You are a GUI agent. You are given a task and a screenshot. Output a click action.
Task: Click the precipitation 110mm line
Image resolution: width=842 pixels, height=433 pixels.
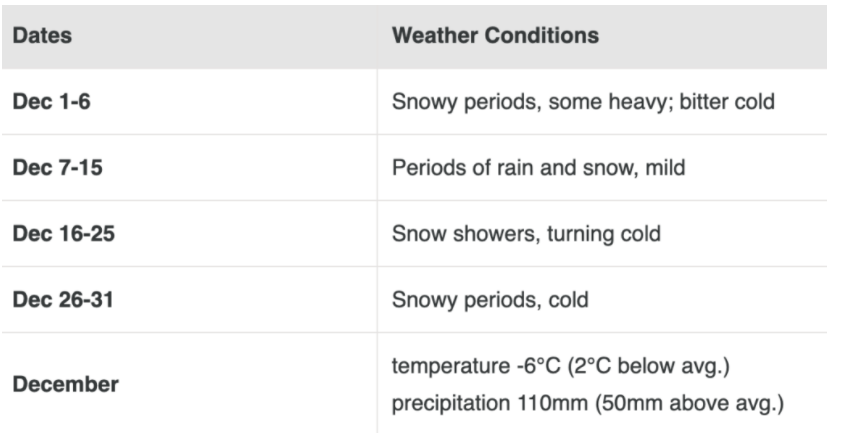tap(588, 403)
